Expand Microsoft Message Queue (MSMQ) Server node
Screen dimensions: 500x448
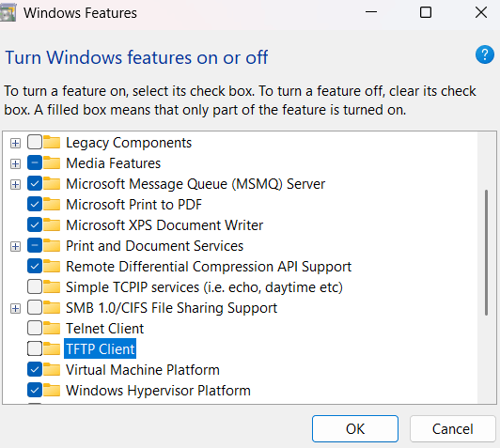[x=15, y=184]
